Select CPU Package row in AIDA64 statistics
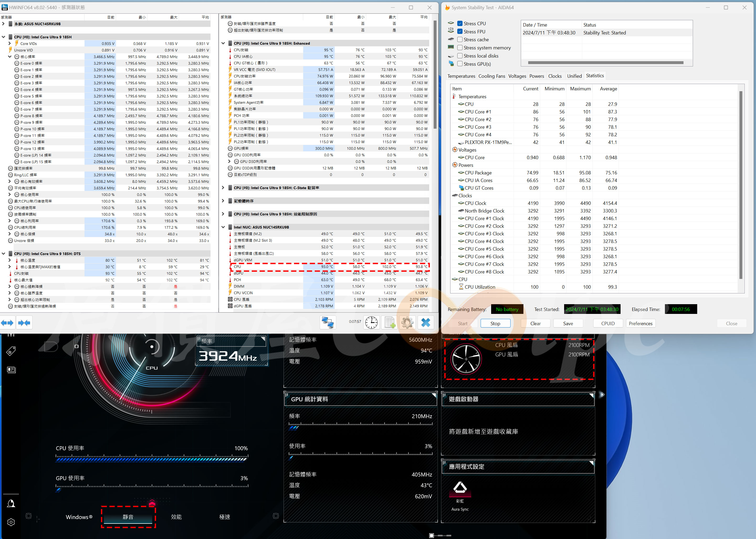This screenshot has width=756, height=539. [534, 173]
